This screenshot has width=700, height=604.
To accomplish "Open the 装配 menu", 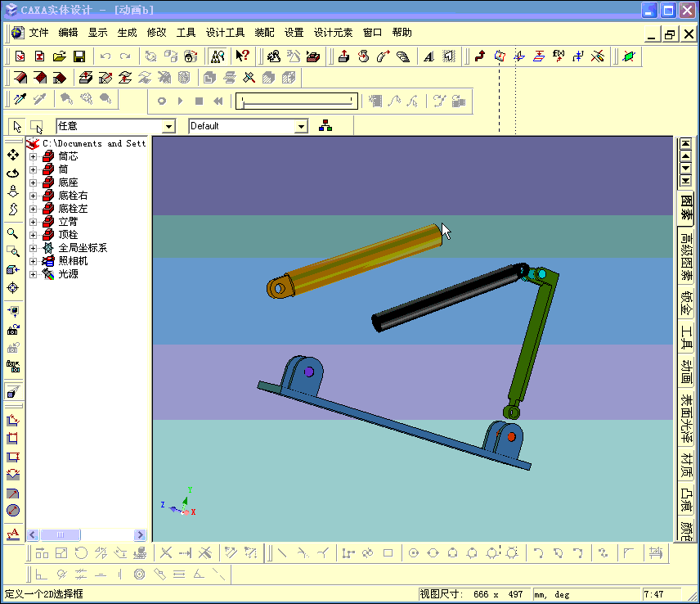I will [x=264, y=33].
